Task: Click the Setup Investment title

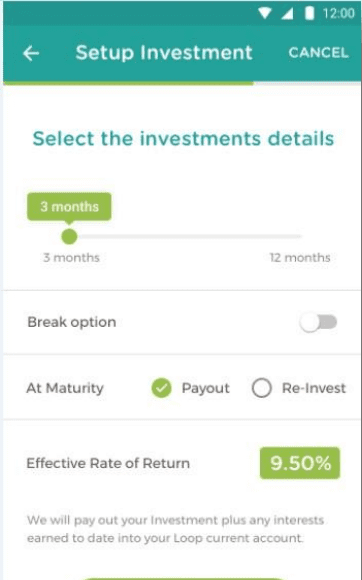Action: (x=164, y=53)
